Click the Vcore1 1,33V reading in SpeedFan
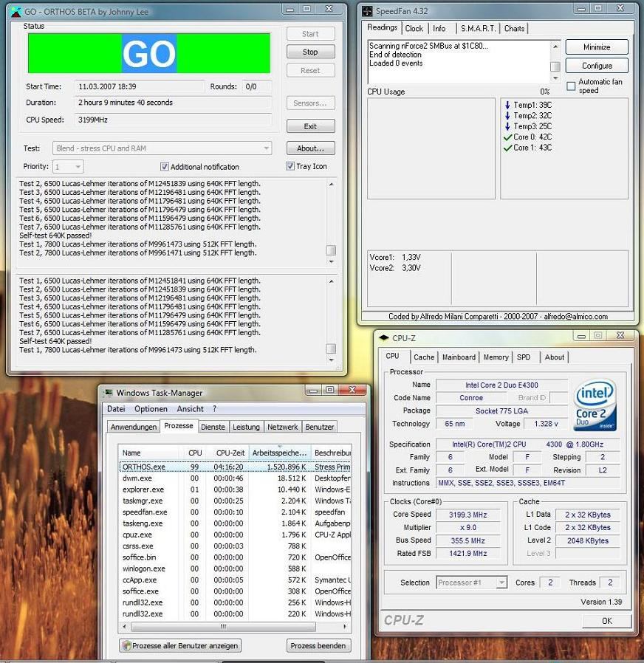The image size is (644, 663). click(395, 257)
